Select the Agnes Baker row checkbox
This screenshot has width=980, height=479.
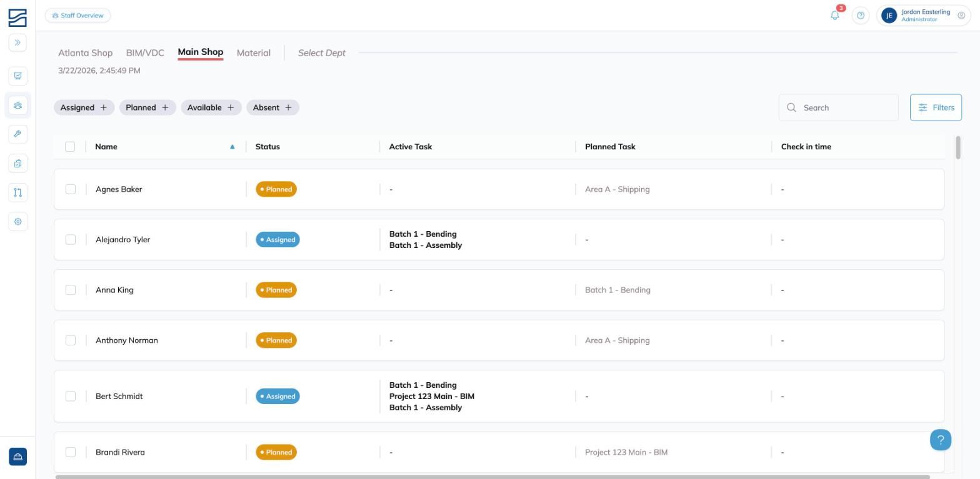click(x=71, y=189)
